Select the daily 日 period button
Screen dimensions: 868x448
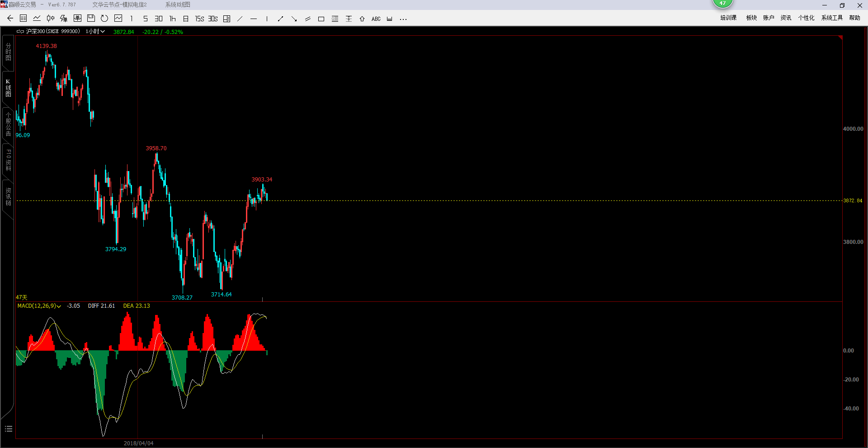pos(186,19)
